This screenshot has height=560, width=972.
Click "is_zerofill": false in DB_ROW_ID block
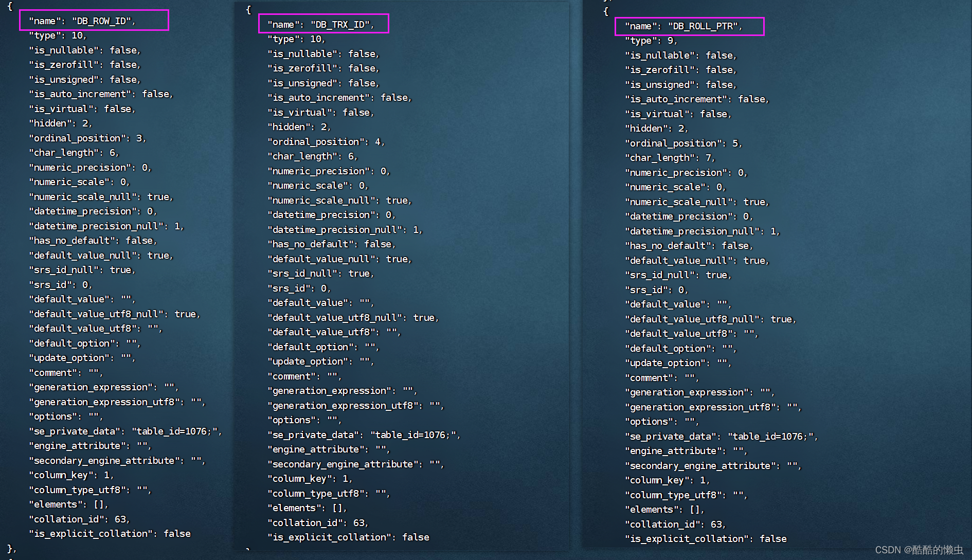[85, 65]
